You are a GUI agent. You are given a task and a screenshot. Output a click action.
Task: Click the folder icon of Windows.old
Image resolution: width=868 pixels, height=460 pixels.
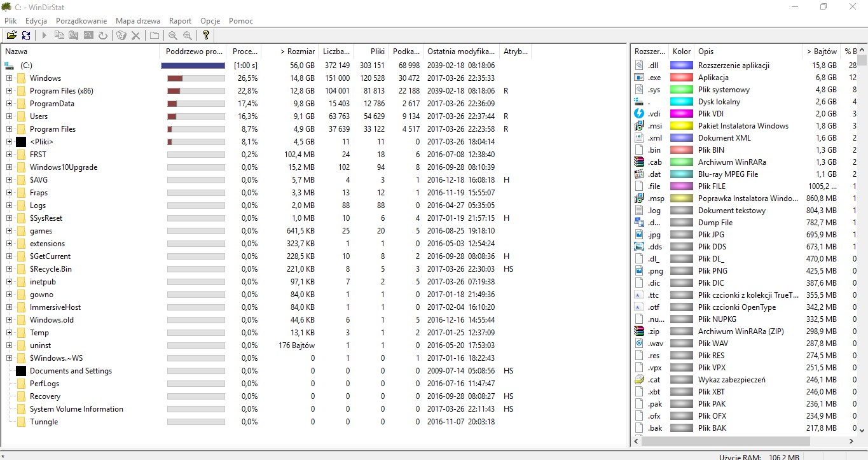[x=21, y=320]
